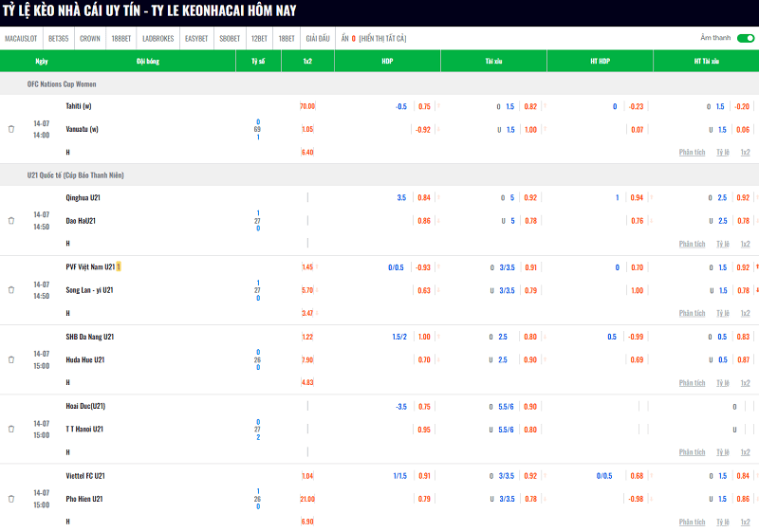Click the 70.00 odds for Tahiti (w)

[x=307, y=106]
